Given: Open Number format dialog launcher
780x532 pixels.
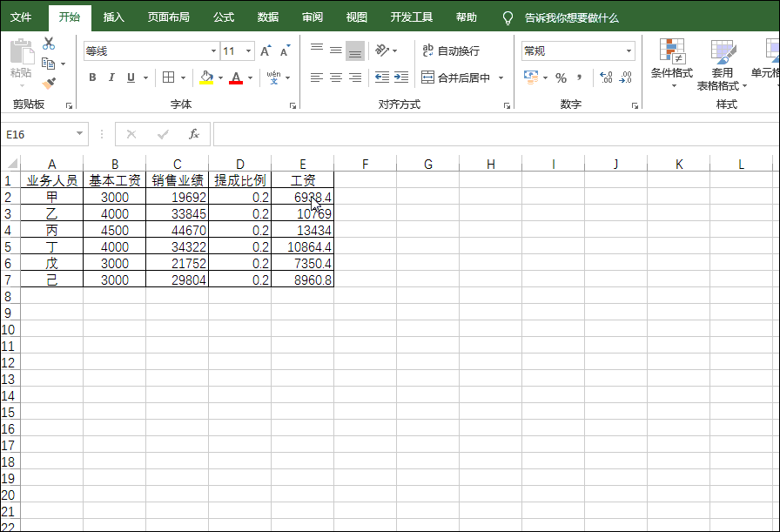Looking at the screenshot, I should [x=635, y=105].
